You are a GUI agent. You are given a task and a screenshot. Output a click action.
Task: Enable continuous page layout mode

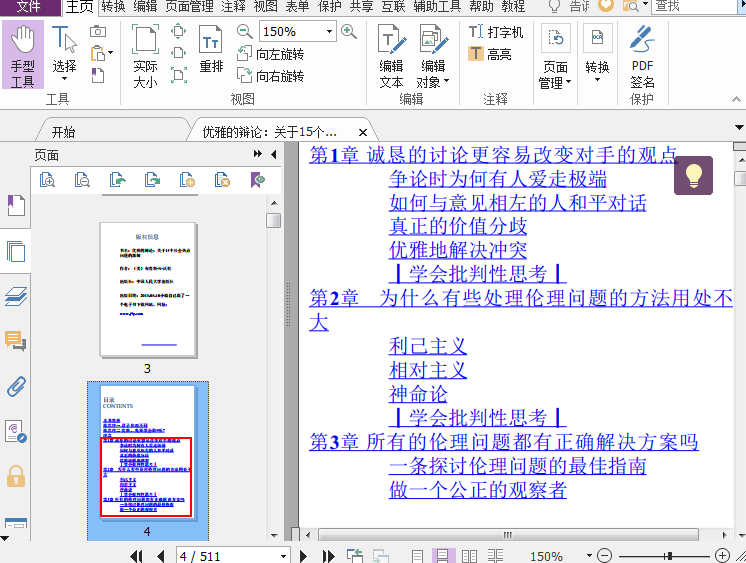pos(442,556)
